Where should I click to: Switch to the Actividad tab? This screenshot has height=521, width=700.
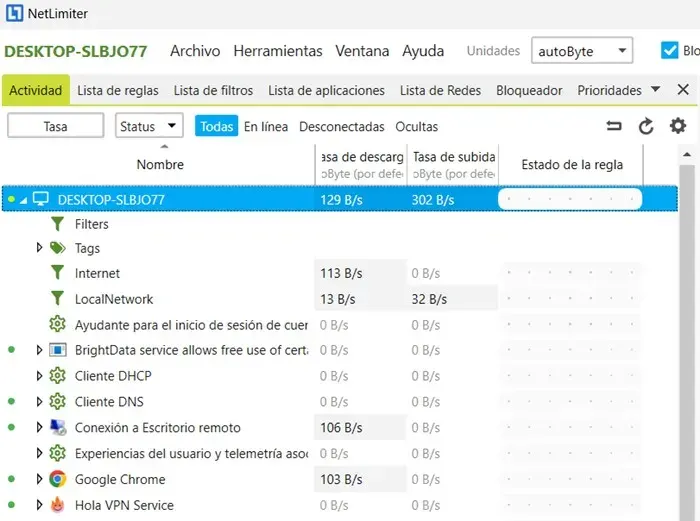tap(36, 90)
